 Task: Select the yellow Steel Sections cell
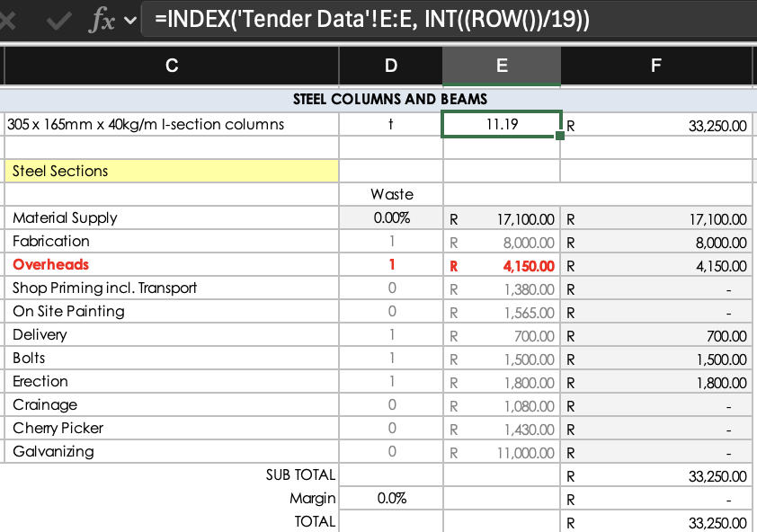[x=171, y=170]
